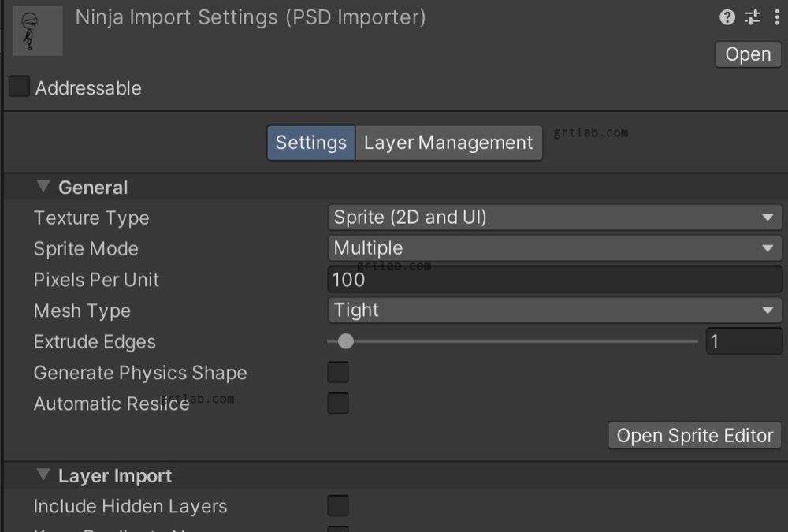The image size is (788, 532).
Task: Switch to the Layer Management tab
Action: (x=448, y=143)
